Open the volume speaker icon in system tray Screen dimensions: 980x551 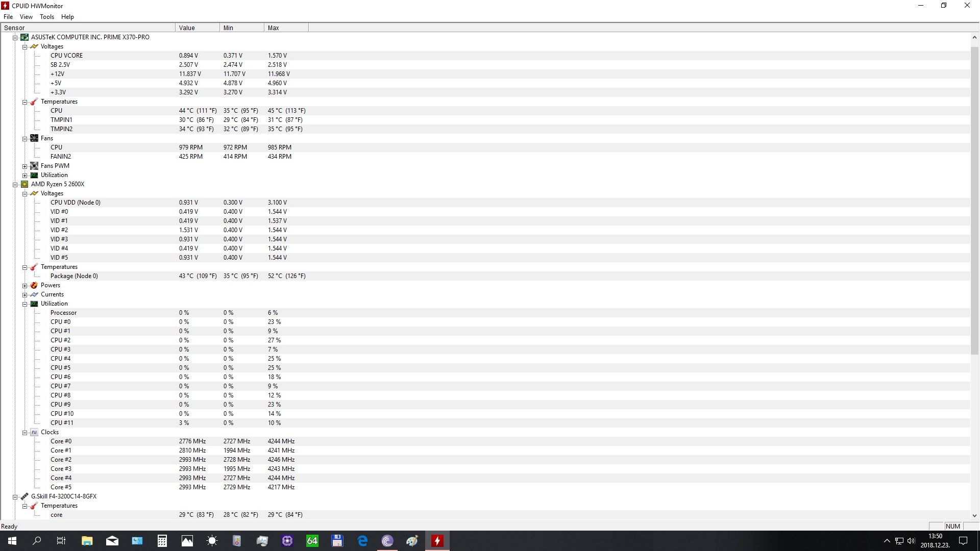(x=911, y=541)
